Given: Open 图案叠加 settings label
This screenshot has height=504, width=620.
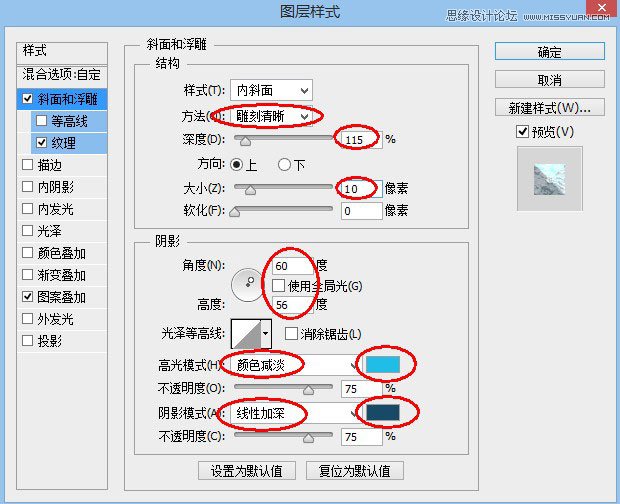Looking at the screenshot, I should point(61,297).
